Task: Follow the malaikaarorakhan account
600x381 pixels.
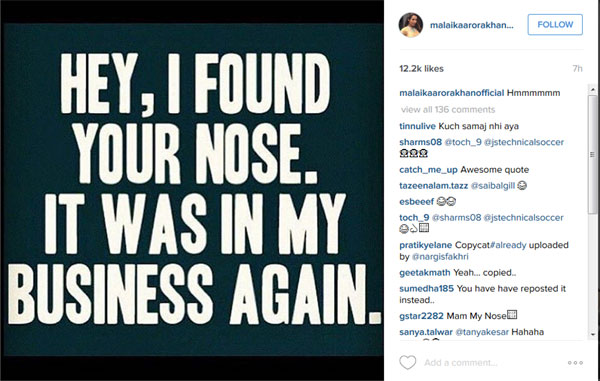Action: 555,24
